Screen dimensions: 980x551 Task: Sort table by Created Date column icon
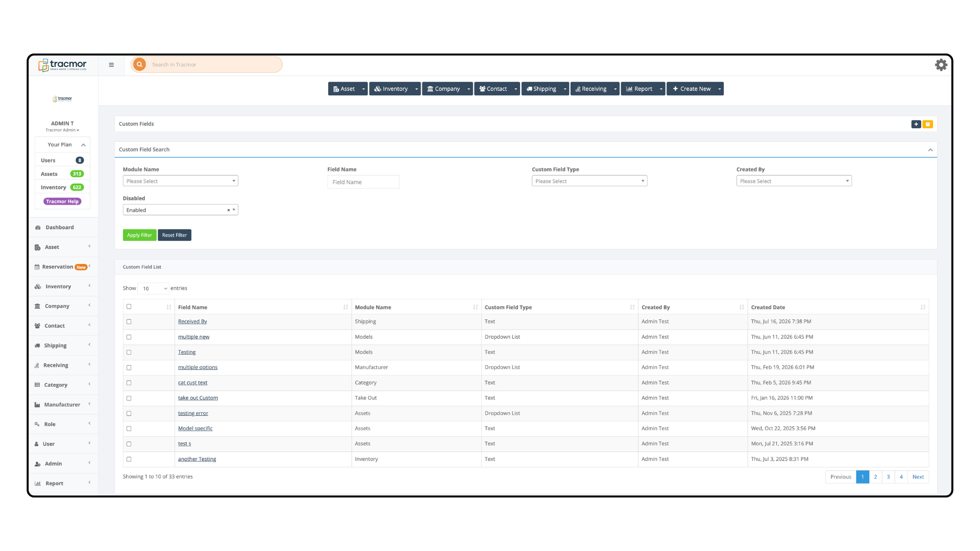pos(923,307)
